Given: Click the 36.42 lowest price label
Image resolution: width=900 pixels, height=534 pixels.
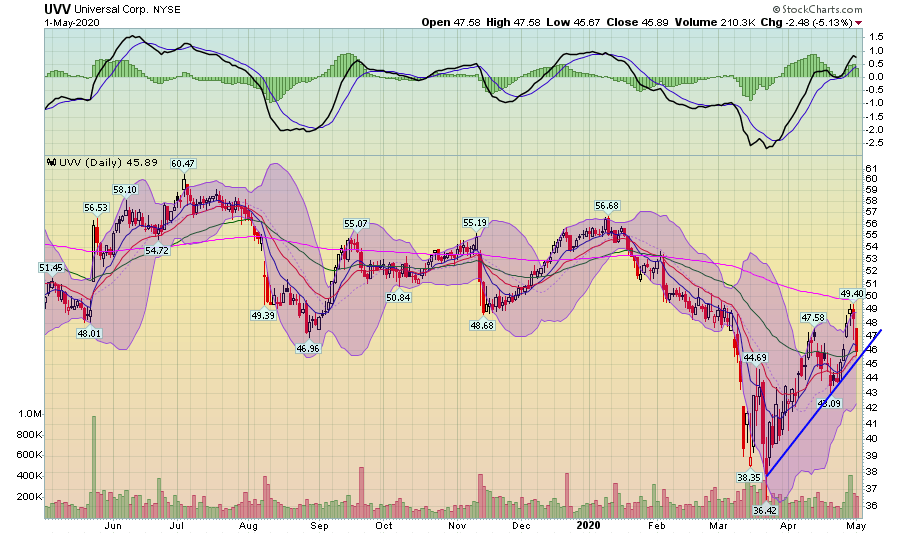Looking at the screenshot, I should click(x=765, y=510).
